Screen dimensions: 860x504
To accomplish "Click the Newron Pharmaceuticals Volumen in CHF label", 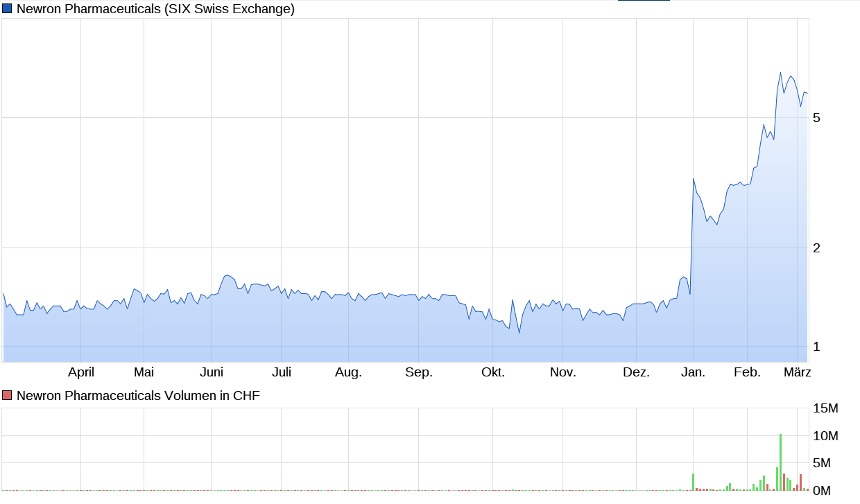I will coord(138,396).
